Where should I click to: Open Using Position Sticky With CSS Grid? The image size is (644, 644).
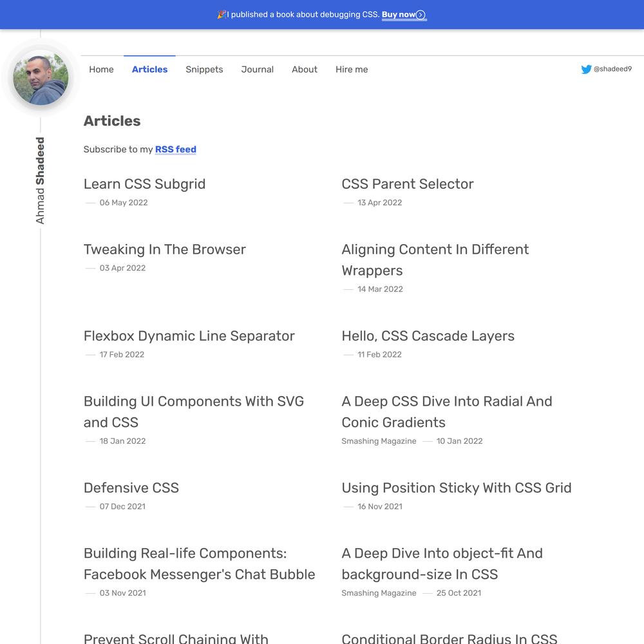[x=457, y=488]
